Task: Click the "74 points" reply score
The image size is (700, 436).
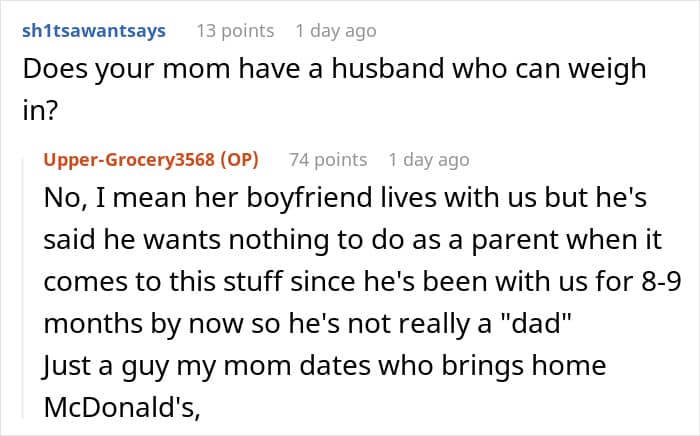Action: (x=328, y=159)
